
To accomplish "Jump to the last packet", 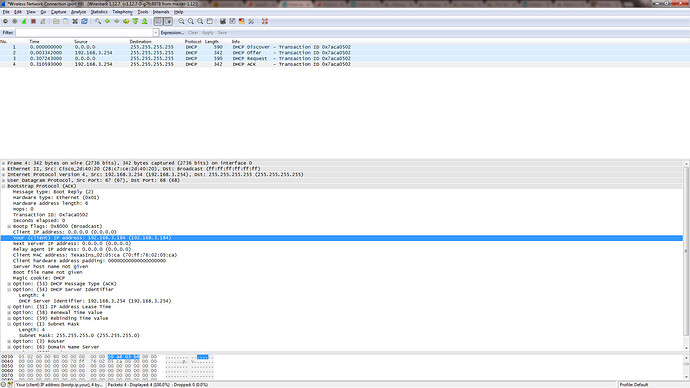I will pos(144,21).
